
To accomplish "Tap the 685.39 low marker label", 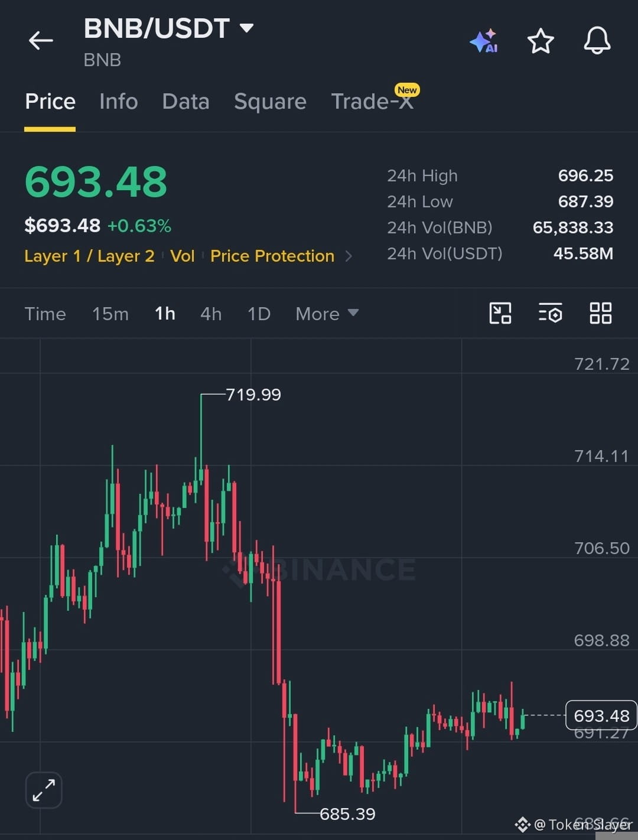I will [x=347, y=814].
